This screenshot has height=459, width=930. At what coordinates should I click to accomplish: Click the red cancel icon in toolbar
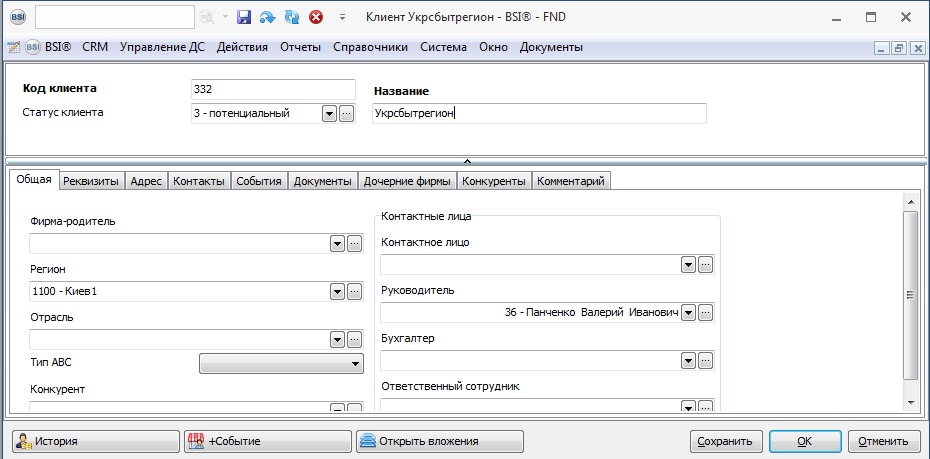click(316, 17)
